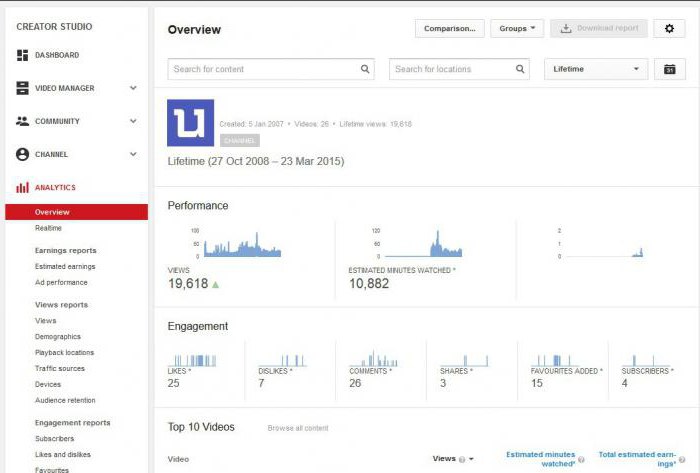This screenshot has height=473, width=700.
Task: Open Playback locations report
Action: [x=64, y=353]
